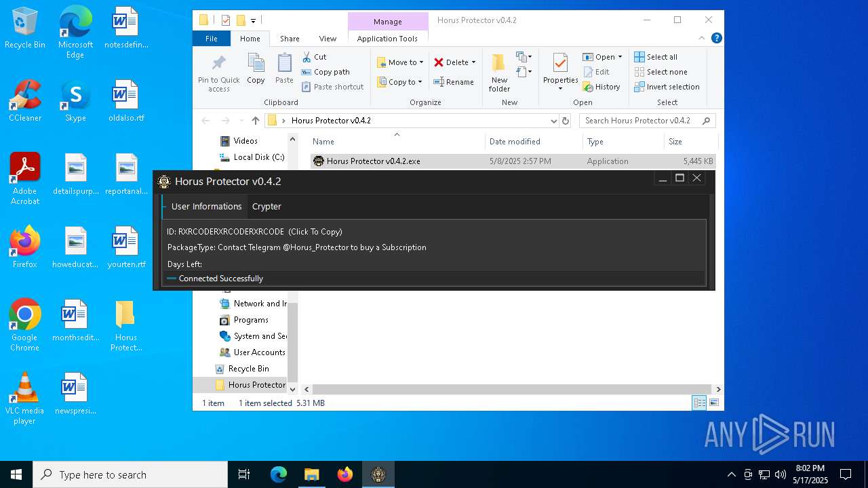Switch to the Home ribbon tab
The height and width of the screenshot is (488, 868).
250,39
